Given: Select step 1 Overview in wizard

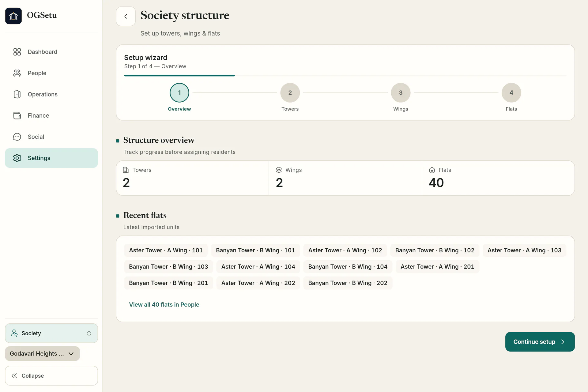Looking at the screenshot, I should click(x=179, y=93).
